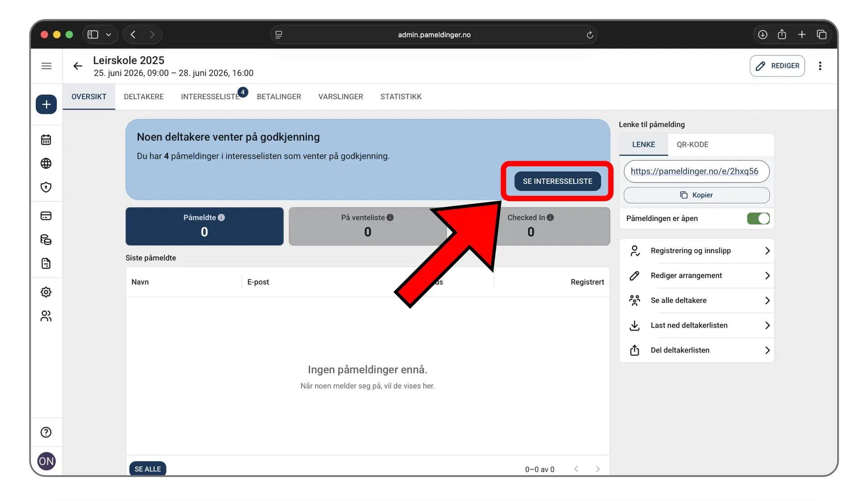Open settings via the gear icon
Viewport: 868px width, 501px height.
[x=46, y=292]
